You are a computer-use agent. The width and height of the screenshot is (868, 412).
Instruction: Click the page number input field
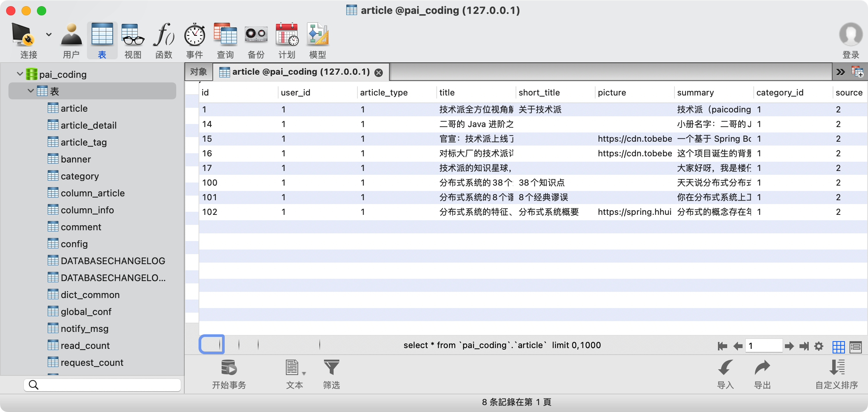click(x=763, y=346)
